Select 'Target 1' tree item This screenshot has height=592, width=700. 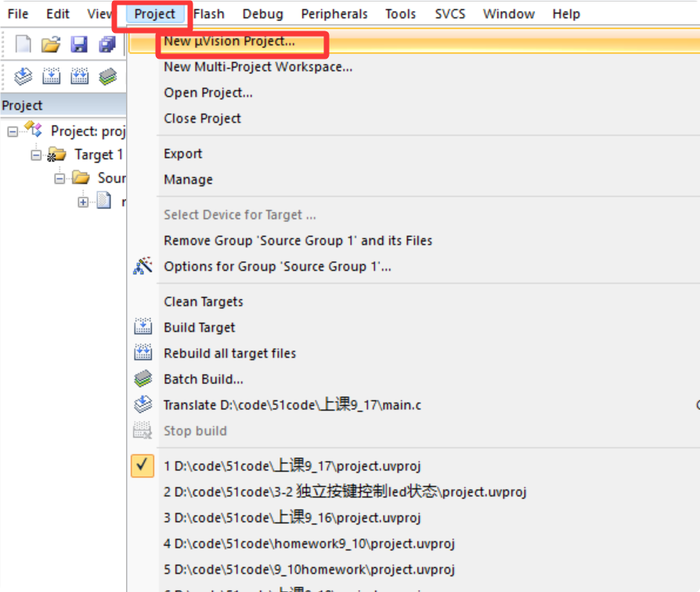pos(98,154)
